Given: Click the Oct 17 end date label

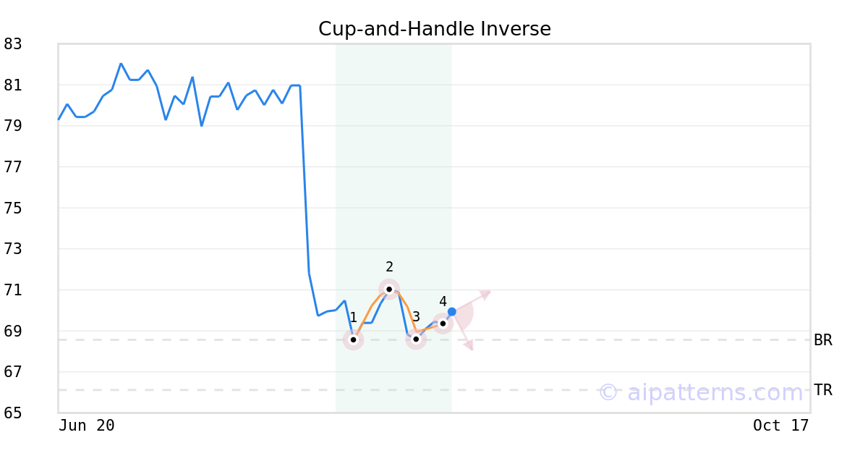Looking at the screenshot, I should (x=781, y=426).
